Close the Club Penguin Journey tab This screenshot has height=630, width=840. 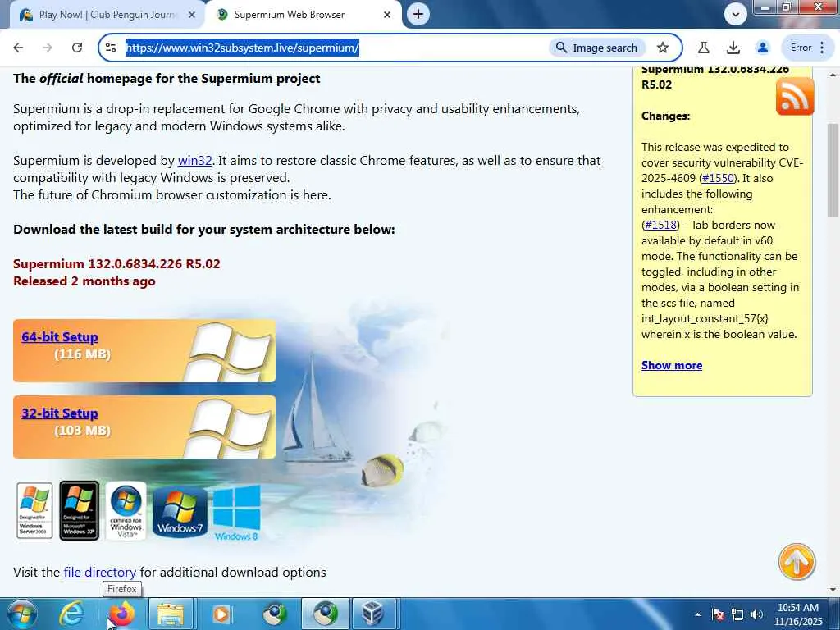coord(192,15)
